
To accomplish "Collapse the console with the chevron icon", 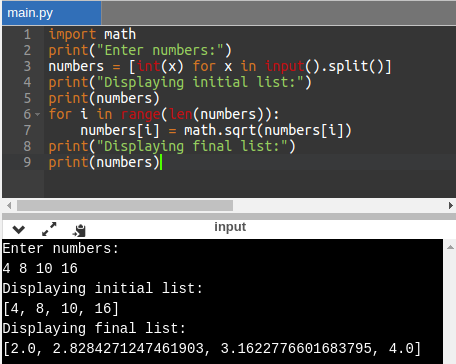I will click(x=18, y=229).
